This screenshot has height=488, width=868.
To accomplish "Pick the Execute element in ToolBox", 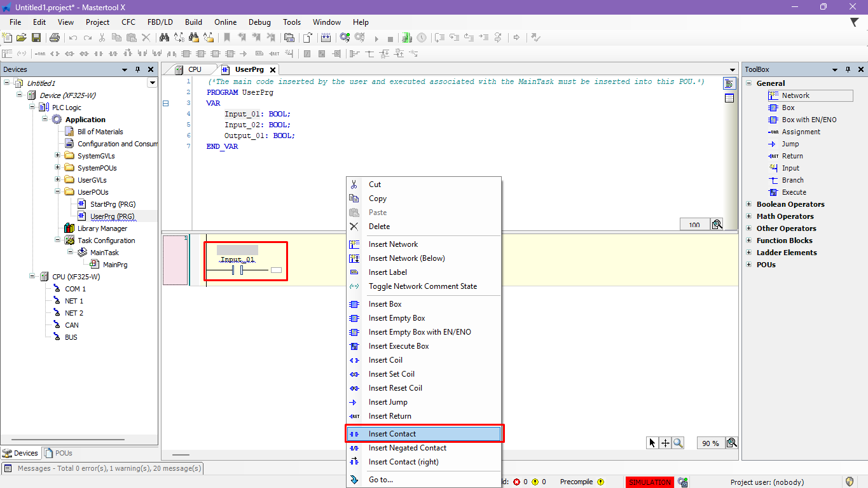I will [x=794, y=192].
